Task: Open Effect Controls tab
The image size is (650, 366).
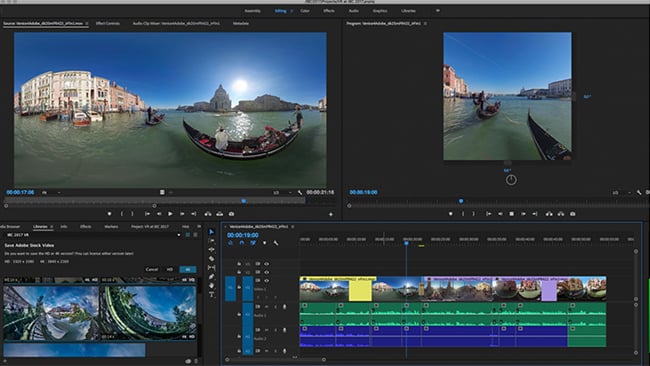Action: [108, 24]
